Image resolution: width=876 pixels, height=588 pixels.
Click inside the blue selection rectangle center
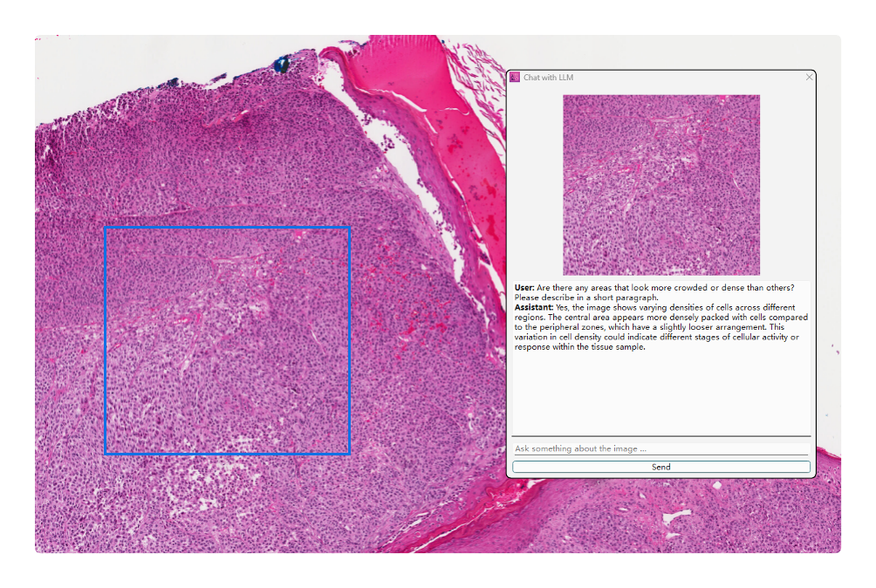point(227,340)
